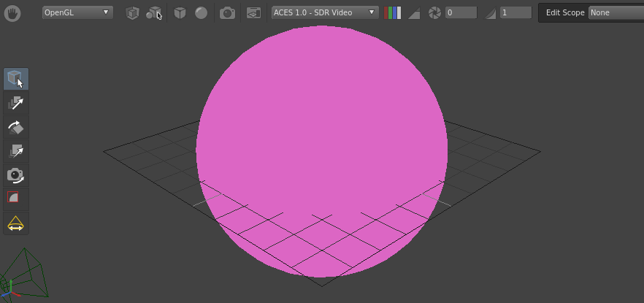644x303 pixels.
Task: Select the camera orbit tool
Action: [15, 175]
